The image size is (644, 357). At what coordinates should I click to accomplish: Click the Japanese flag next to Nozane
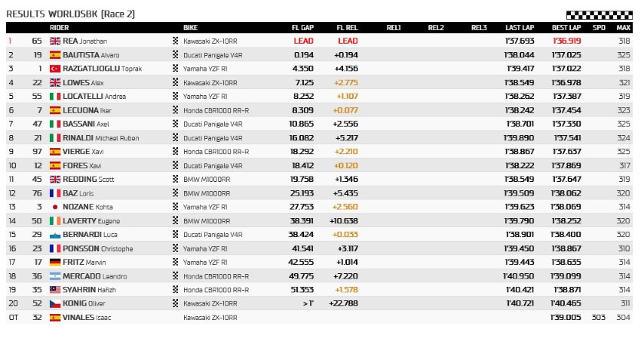click(x=54, y=207)
